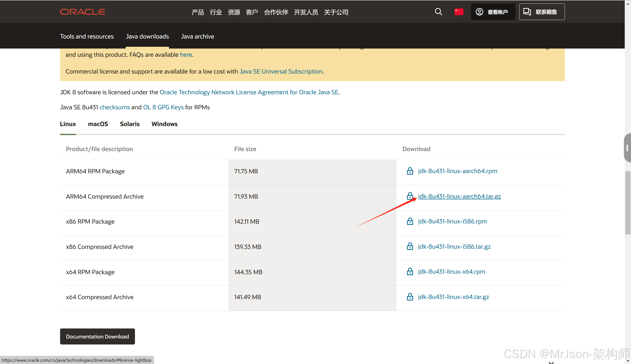Image resolution: width=631 pixels, height=364 pixels.
Task: Expand the 资源 navigation menu
Action: 234,12
